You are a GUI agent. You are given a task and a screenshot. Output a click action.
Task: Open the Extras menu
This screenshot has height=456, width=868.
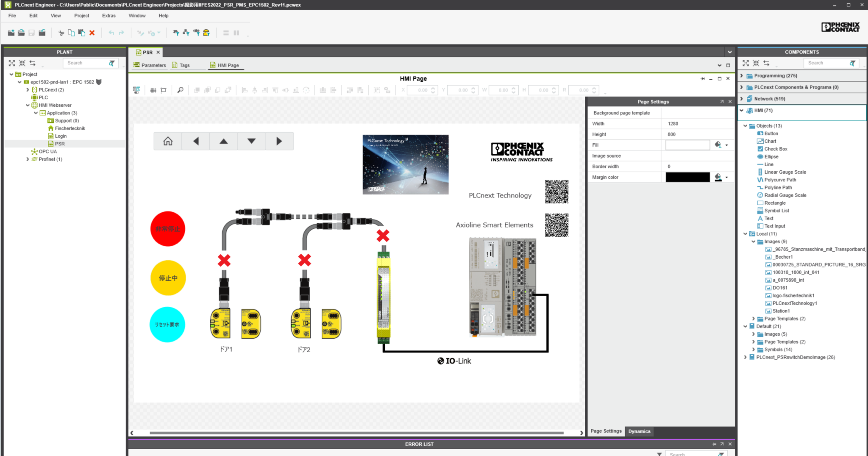pyautogui.click(x=108, y=16)
